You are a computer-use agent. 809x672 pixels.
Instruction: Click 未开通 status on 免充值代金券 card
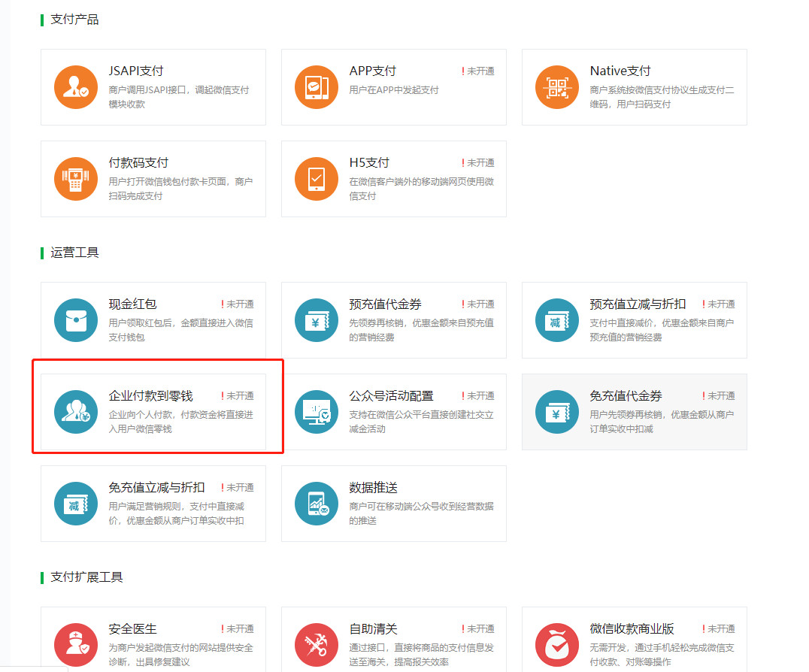[718, 396]
